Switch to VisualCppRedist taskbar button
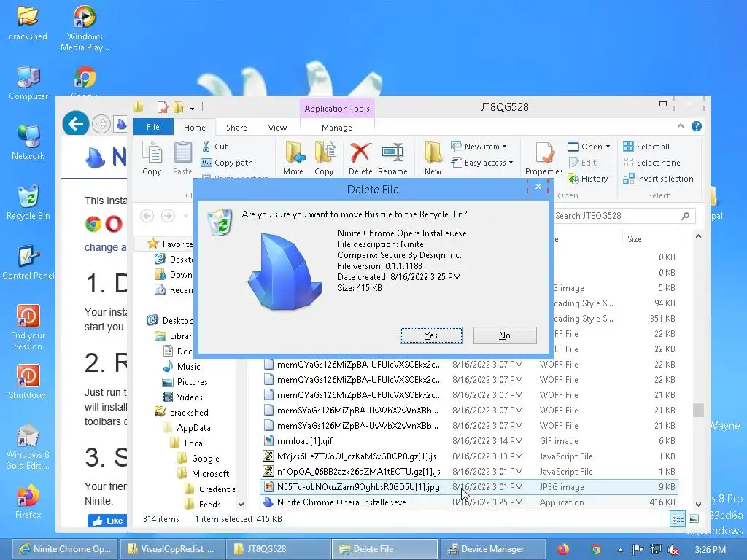 click(x=171, y=549)
